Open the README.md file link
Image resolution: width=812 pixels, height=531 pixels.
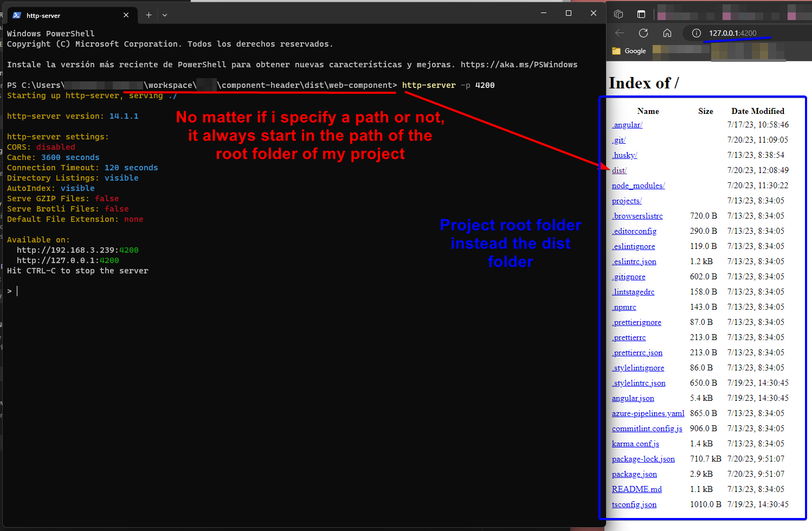click(636, 489)
